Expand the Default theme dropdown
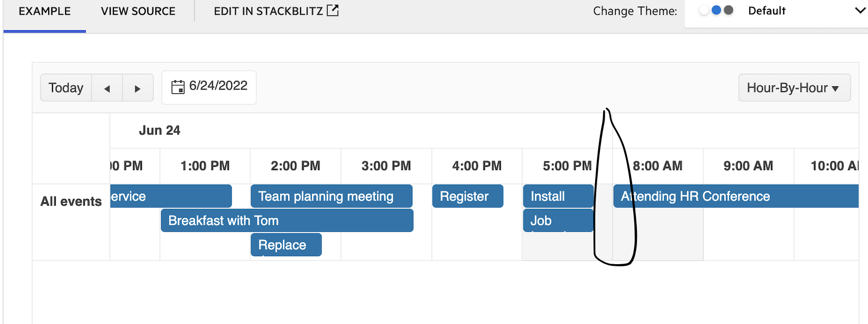Screen dimensions: 868x324 860,11
